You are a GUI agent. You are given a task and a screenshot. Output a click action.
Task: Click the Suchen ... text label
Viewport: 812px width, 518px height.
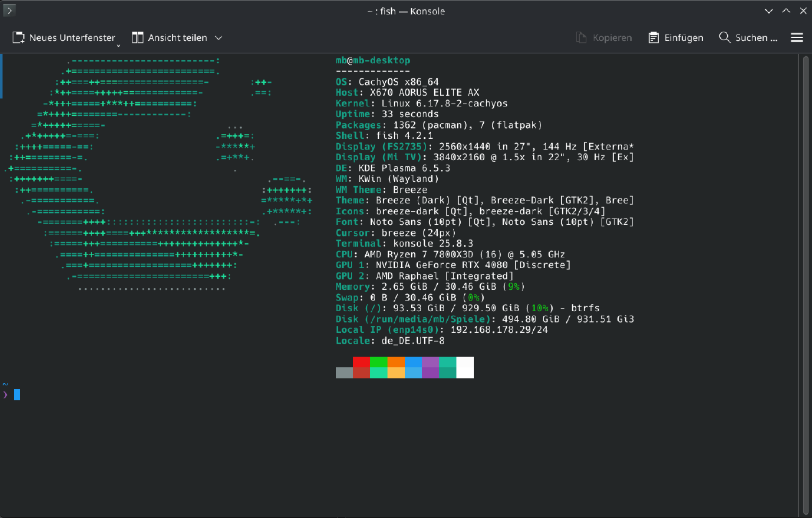tap(756, 38)
